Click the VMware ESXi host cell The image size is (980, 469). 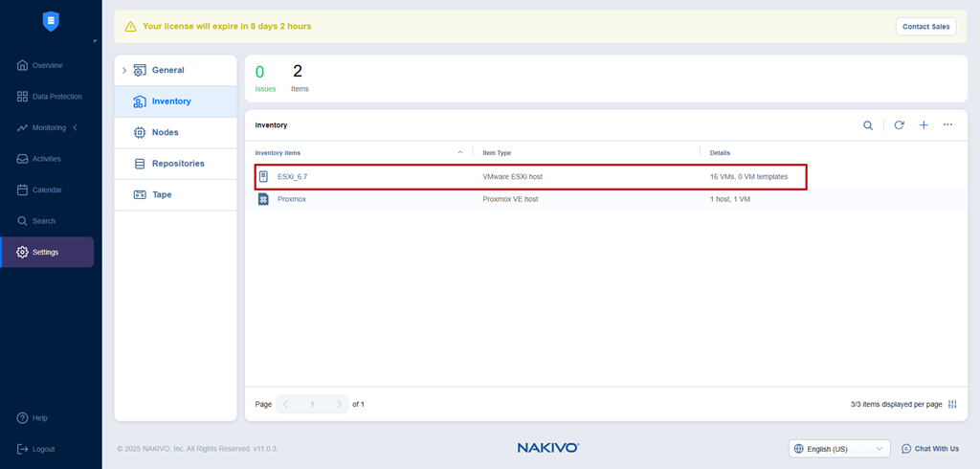(x=513, y=177)
